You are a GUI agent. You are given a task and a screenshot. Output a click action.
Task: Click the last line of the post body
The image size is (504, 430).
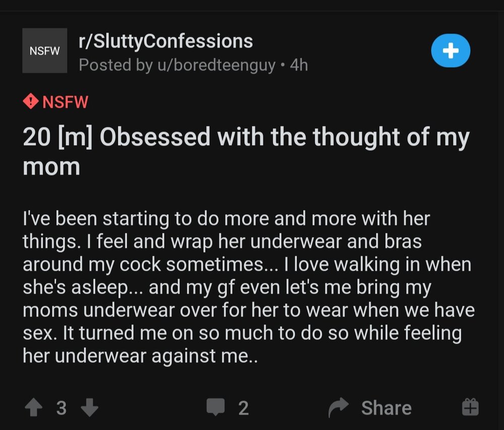click(x=141, y=356)
